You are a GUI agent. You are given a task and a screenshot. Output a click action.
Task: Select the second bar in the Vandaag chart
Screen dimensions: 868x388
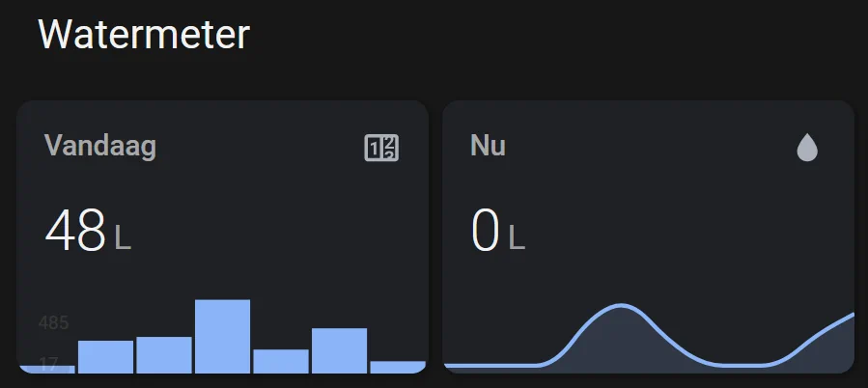tap(106, 357)
